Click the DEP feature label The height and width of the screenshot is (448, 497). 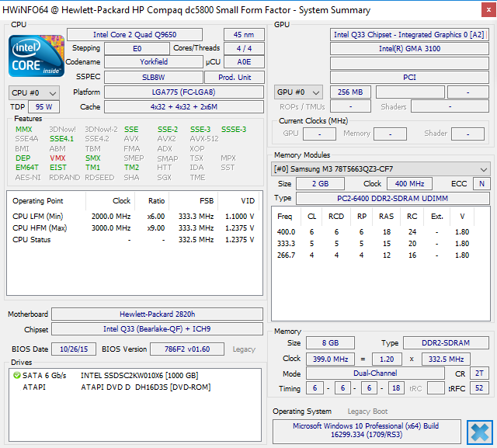(x=23, y=158)
